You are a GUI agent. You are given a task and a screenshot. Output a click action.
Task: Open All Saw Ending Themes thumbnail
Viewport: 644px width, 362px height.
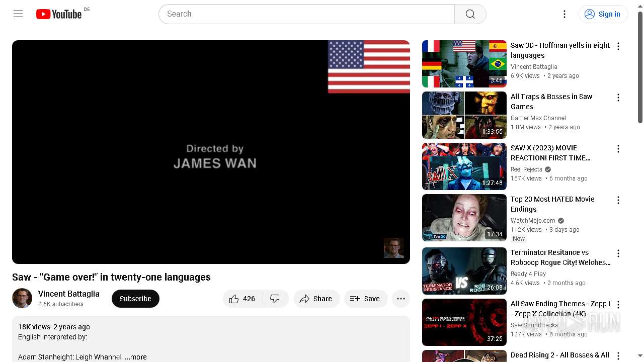[x=464, y=322]
